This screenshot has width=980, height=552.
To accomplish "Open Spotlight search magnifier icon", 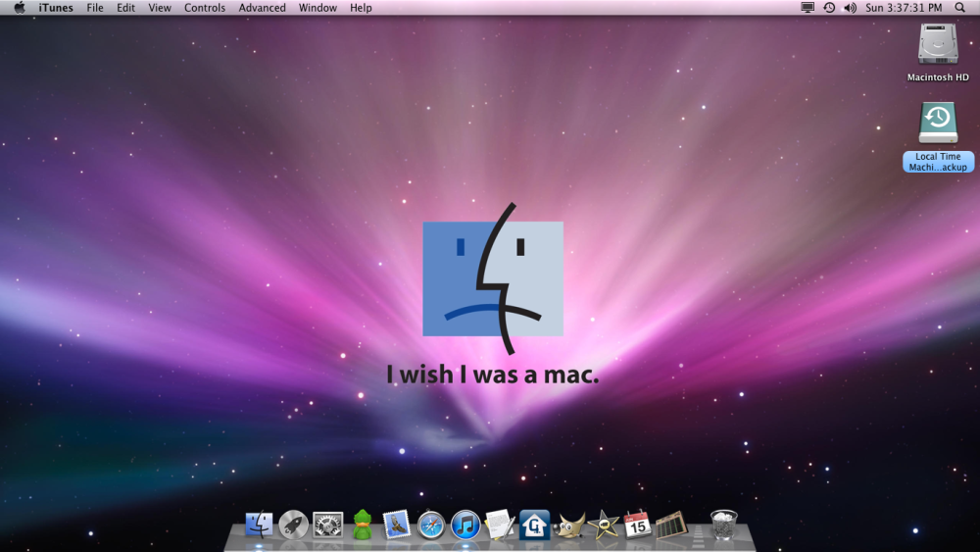I will click(960, 8).
